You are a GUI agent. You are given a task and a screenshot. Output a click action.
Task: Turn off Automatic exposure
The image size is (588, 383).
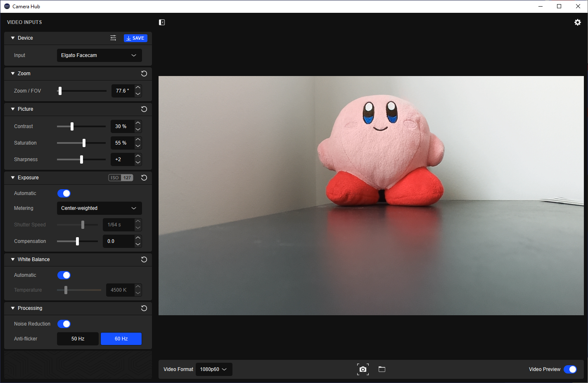click(64, 193)
